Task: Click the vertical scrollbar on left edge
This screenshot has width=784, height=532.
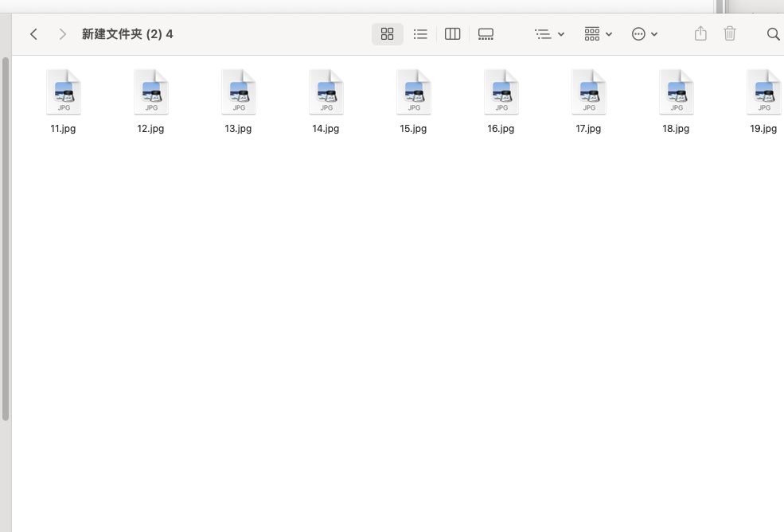Action: 6,239
